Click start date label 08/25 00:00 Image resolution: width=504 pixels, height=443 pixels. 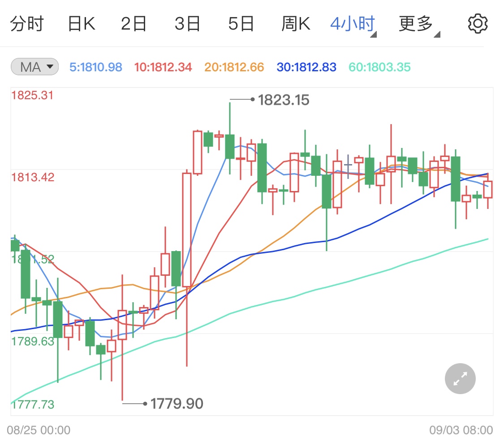[x=39, y=430]
